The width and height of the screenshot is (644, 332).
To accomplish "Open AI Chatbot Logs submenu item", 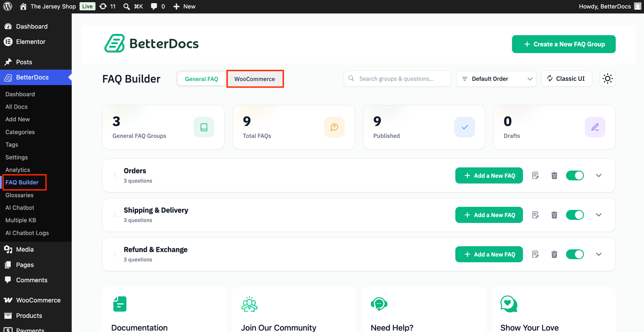I will pyautogui.click(x=27, y=233).
